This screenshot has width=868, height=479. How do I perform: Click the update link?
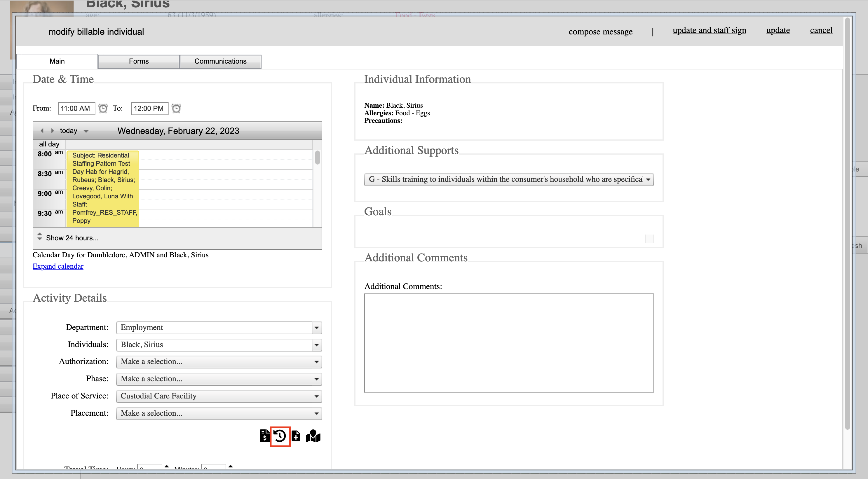pyautogui.click(x=778, y=30)
